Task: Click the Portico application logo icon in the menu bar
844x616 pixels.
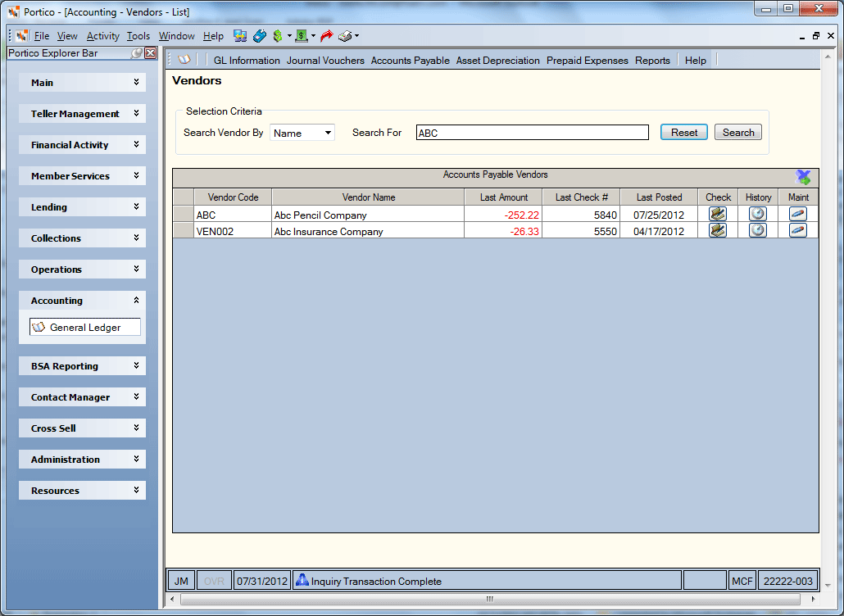Action: 21,36
